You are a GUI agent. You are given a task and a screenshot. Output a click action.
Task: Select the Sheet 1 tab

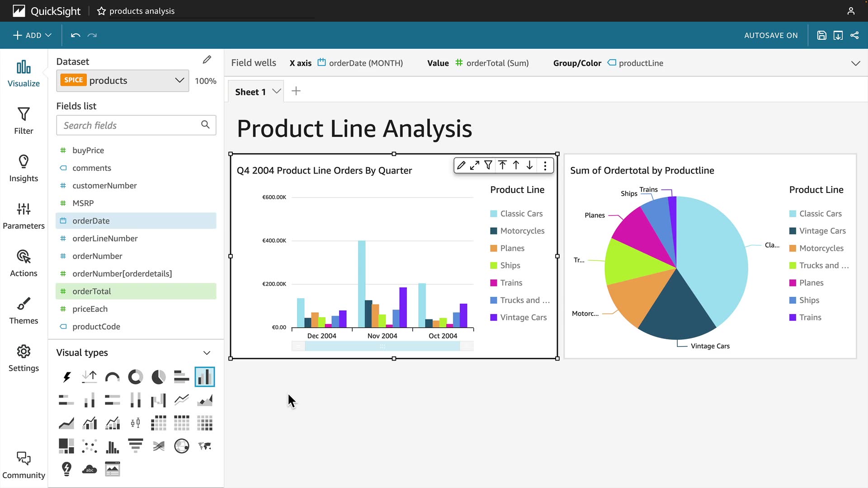[250, 92]
